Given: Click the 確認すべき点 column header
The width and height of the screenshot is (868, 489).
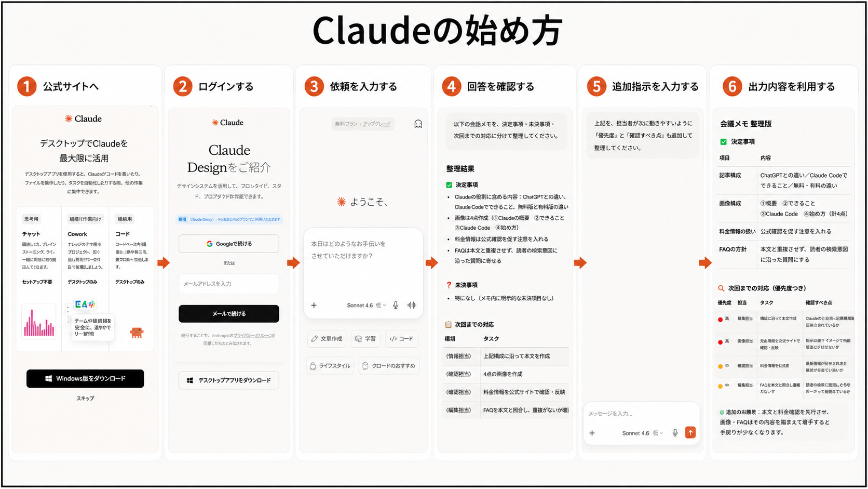Looking at the screenshot, I should click(x=819, y=302).
